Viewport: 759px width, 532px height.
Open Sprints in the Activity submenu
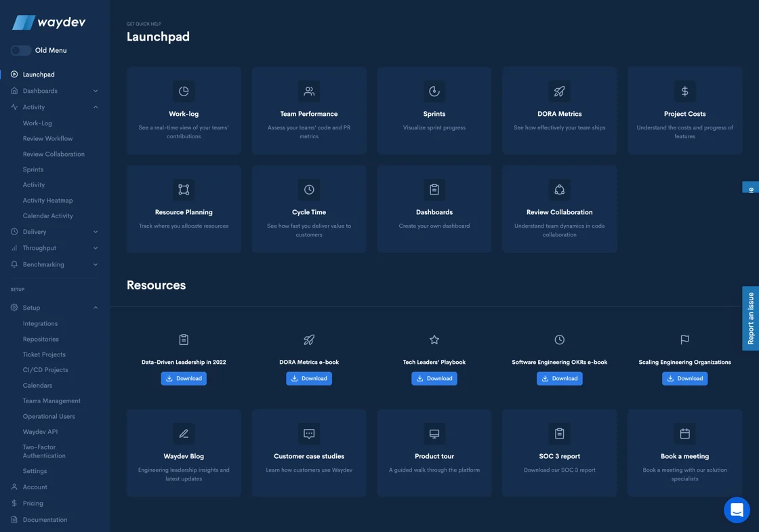[33, 169]
